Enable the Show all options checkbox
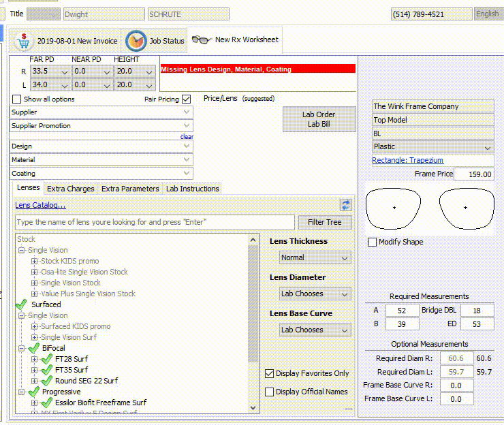Image resolution: width=504 pixels, height=425 pixels. click(17, 99)
